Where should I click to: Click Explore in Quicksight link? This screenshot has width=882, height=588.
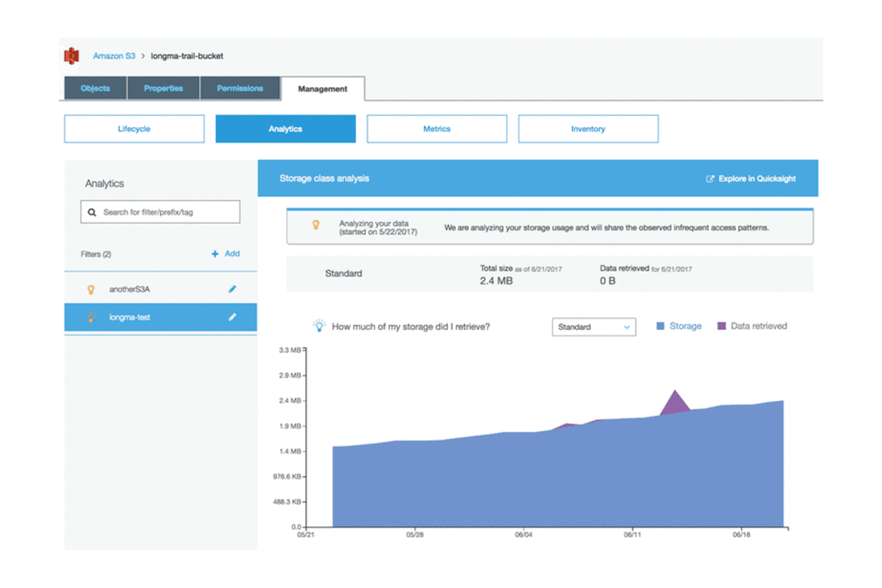pos(757,179)
